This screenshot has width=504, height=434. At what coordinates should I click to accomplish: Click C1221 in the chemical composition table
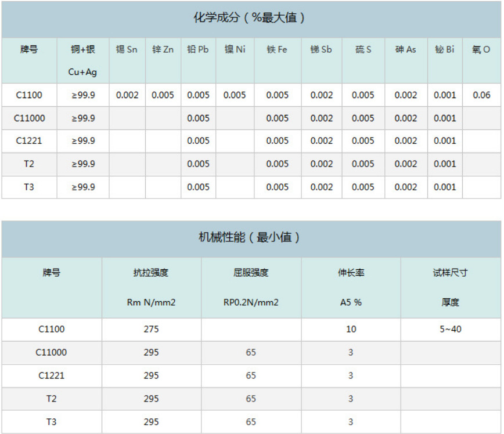coord(29,141)
